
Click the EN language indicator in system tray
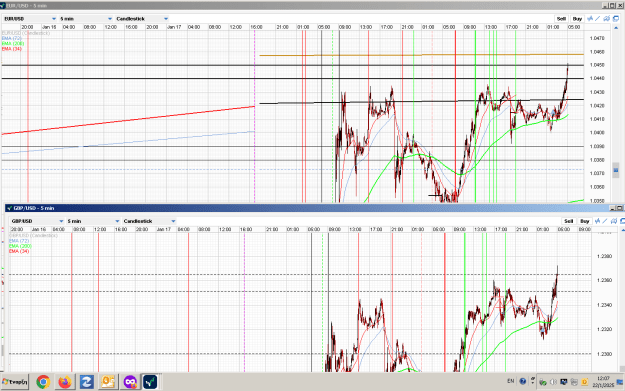click(x=511, y=381)
